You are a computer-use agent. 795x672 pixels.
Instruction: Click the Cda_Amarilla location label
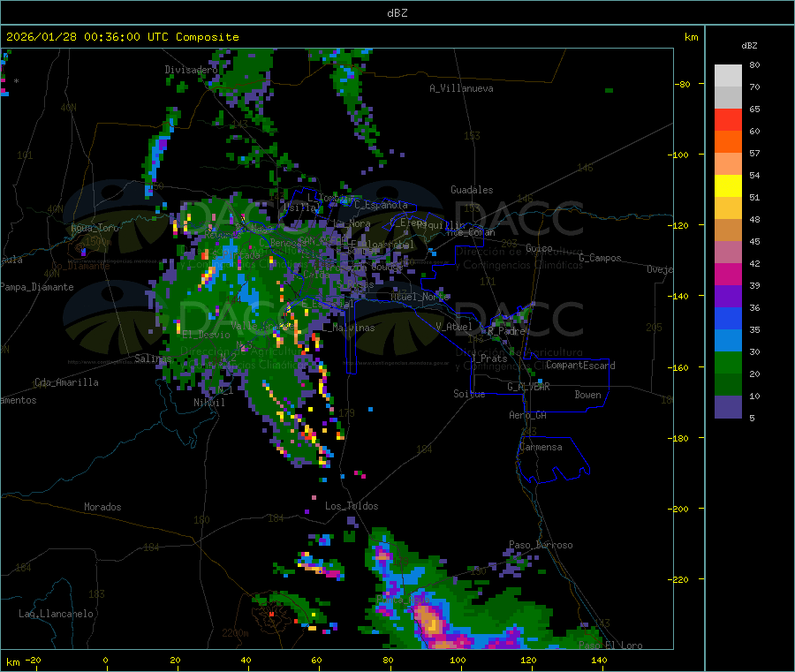coord(66,382)
